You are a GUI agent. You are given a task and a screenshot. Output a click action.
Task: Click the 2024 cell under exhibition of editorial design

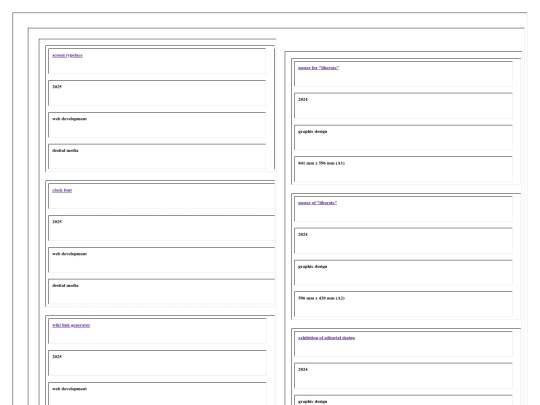click(x=403, y=376)
